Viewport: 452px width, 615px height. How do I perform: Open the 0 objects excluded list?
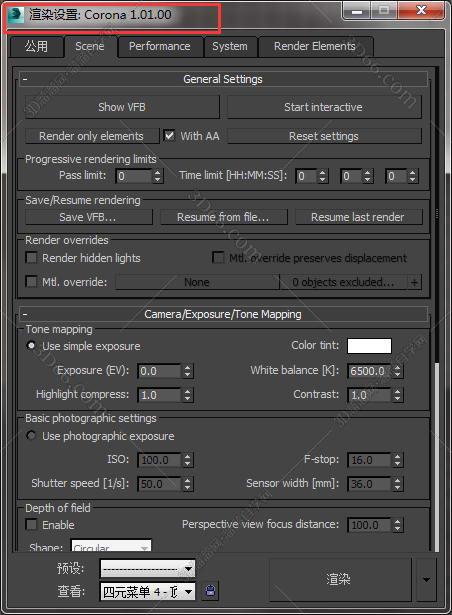click(x=344, y=282)
